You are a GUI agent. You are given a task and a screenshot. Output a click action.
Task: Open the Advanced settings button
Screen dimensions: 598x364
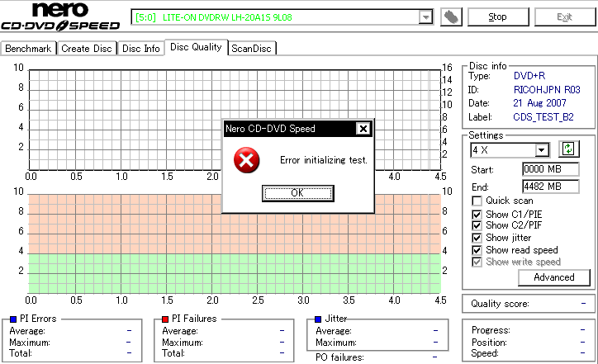coord(553,277)
